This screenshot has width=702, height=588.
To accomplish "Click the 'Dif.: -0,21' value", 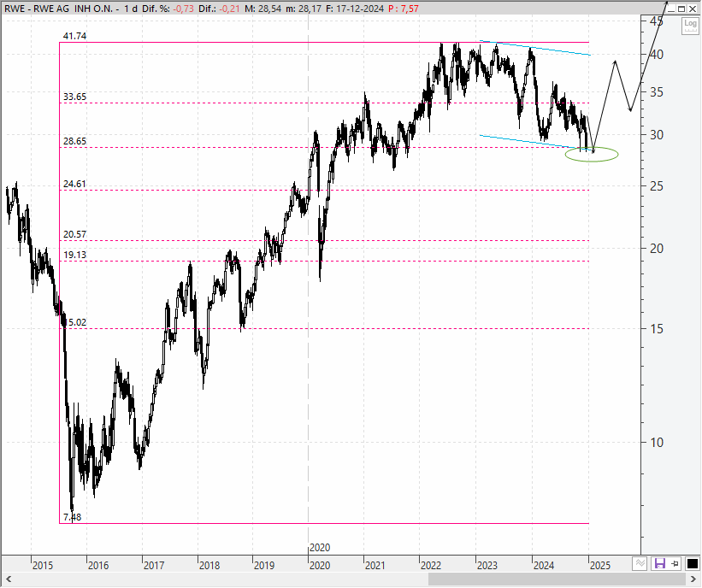I will 219,9.
